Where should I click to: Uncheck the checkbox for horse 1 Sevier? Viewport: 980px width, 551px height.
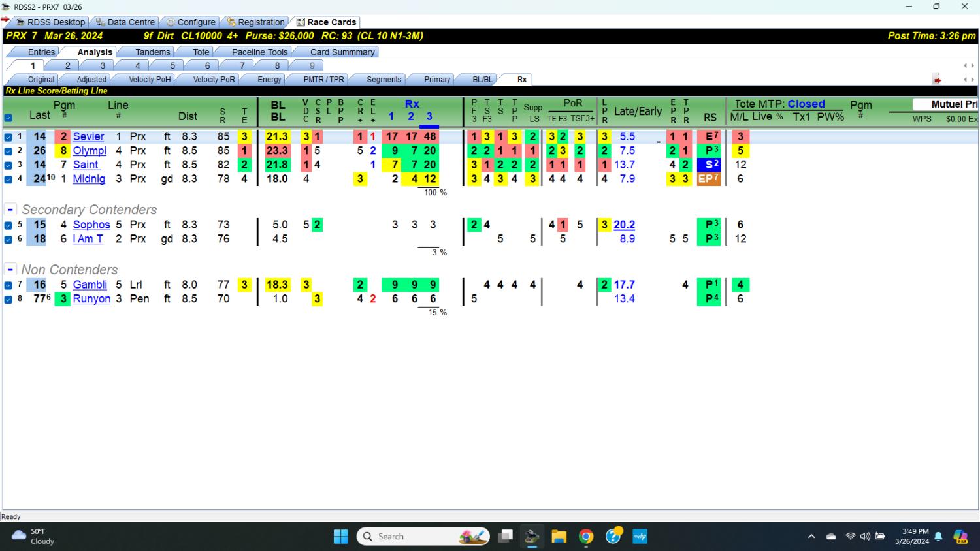8,137
